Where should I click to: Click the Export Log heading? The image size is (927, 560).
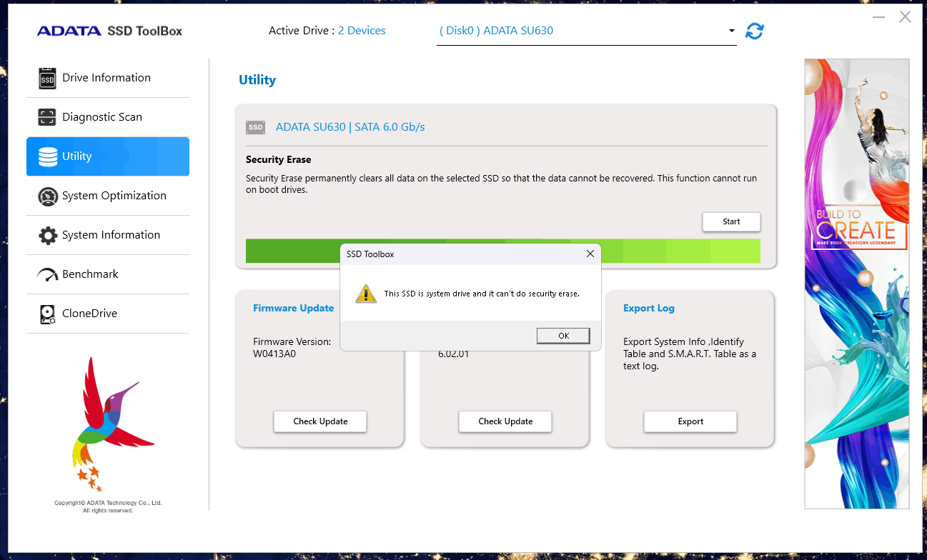[x=648, y=308]
